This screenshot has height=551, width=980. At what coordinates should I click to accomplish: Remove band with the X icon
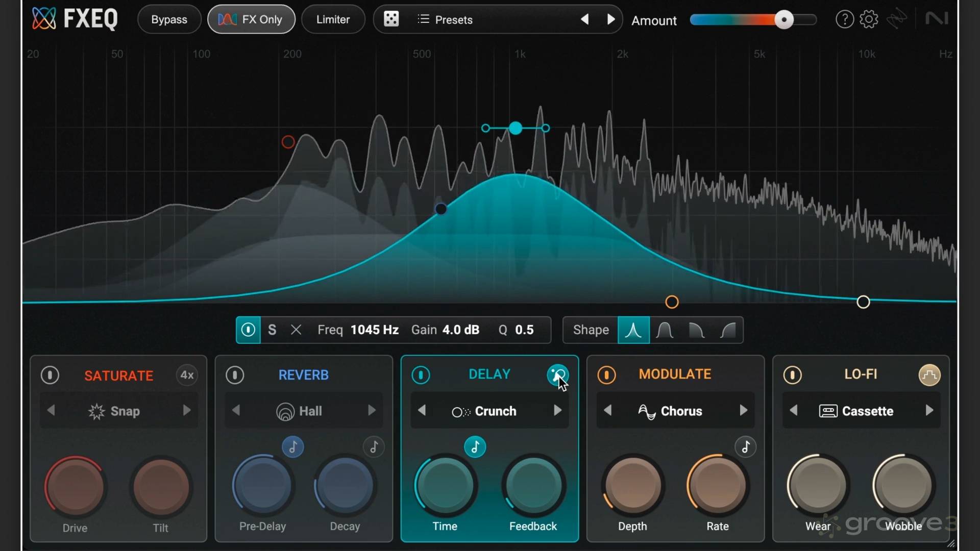coord(296,330)
